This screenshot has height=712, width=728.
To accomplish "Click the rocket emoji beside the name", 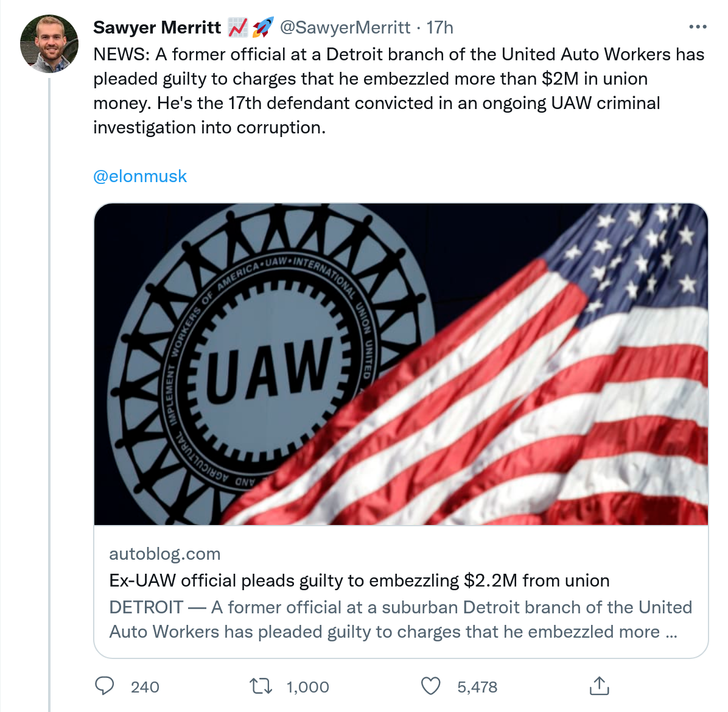I will tap(263, 27).
